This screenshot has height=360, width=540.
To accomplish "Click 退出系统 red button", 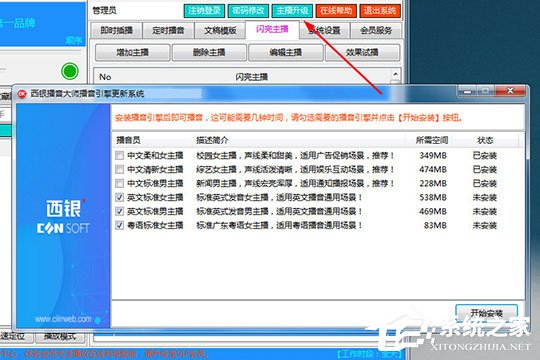I will tap(380, 11).
